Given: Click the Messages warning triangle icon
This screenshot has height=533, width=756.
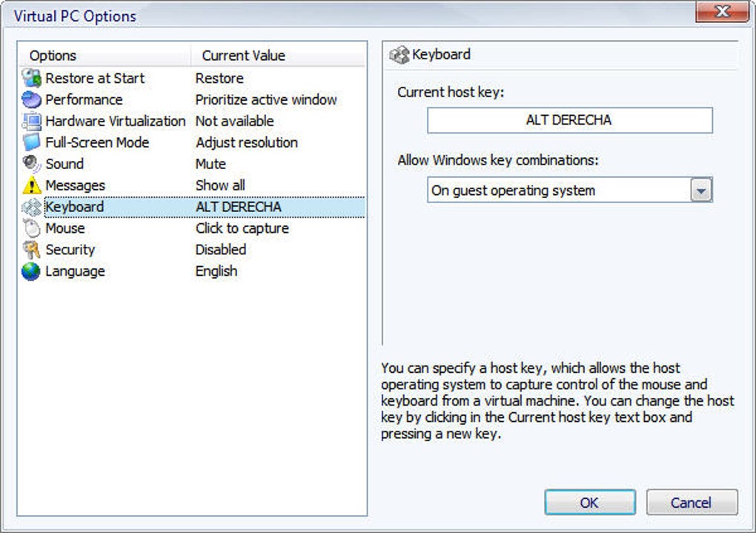Looking at the screenshot, I should 31,185.
